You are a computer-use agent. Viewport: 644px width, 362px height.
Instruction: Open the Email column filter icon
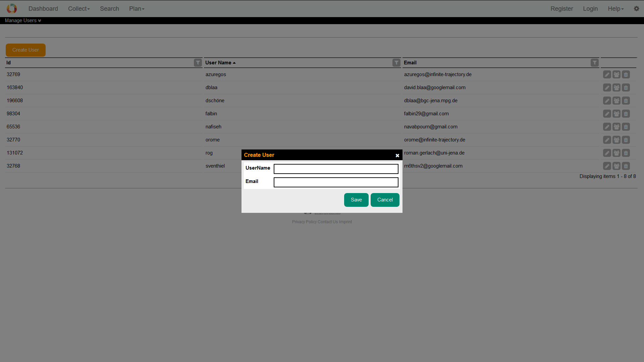pyautogui.click(x=595, y=63)
